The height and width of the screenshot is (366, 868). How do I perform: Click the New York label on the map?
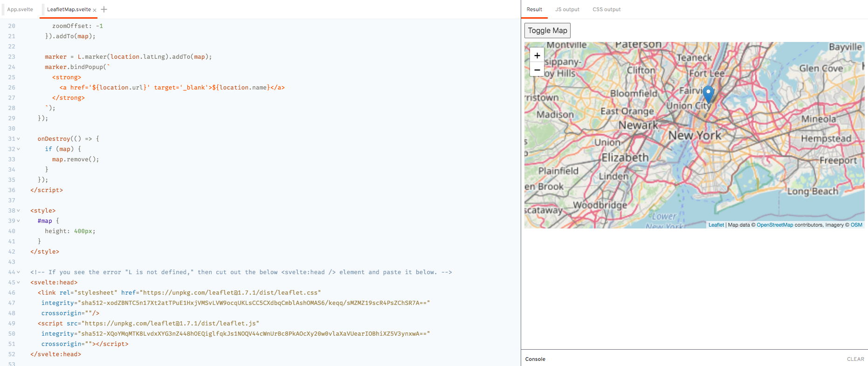[695, 136]
